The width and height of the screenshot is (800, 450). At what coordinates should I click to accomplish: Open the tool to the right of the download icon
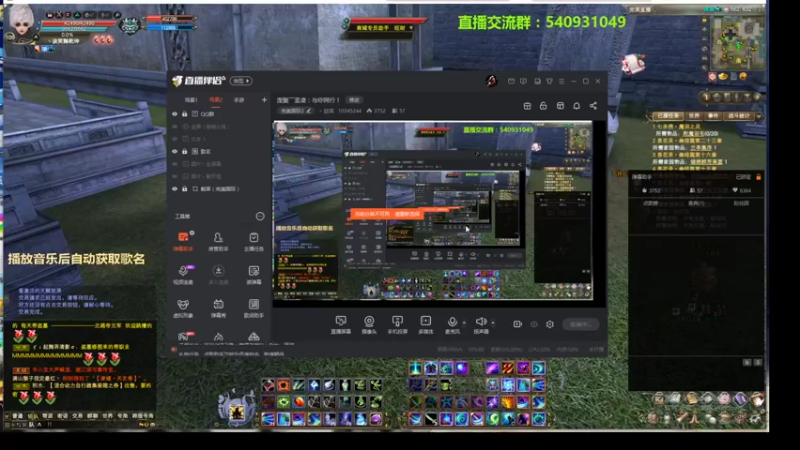pos(254,274)
